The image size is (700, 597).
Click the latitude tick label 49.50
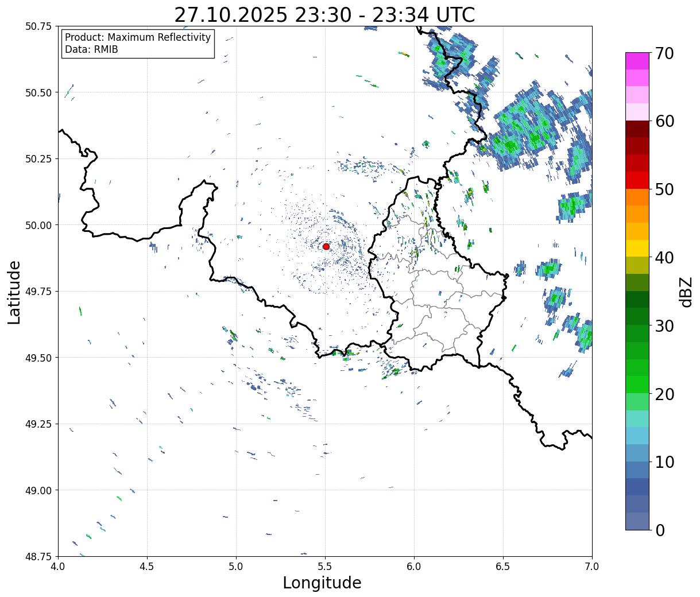[38, 358]
